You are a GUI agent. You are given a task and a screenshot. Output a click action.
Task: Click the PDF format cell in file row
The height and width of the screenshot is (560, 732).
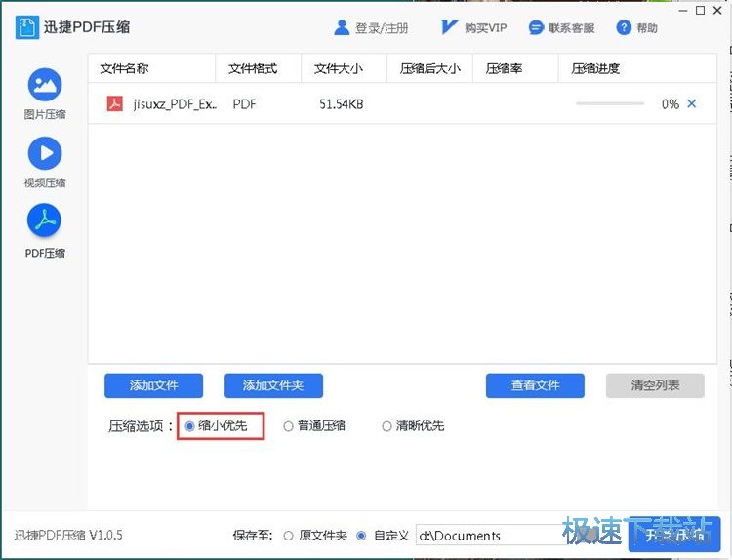point(244,104)
